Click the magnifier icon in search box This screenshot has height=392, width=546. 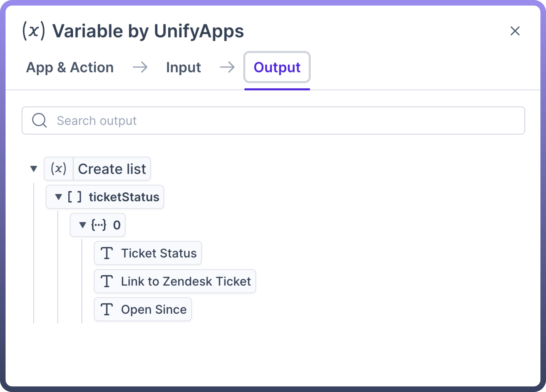(x=39, y=120)
